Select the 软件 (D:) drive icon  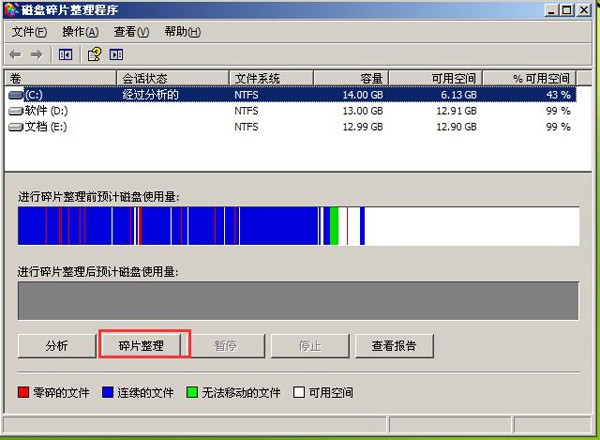16,111
